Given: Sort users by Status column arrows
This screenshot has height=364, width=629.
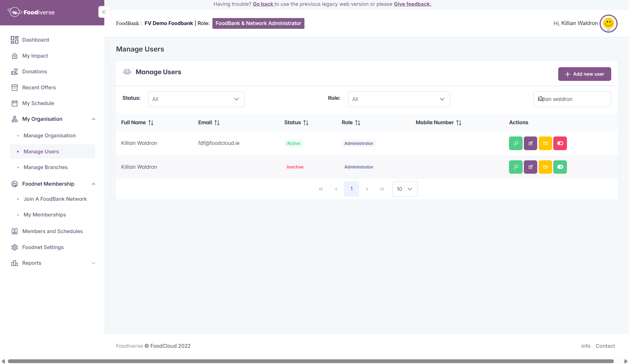Looking at the screenshot, I should tap(306, 123).
